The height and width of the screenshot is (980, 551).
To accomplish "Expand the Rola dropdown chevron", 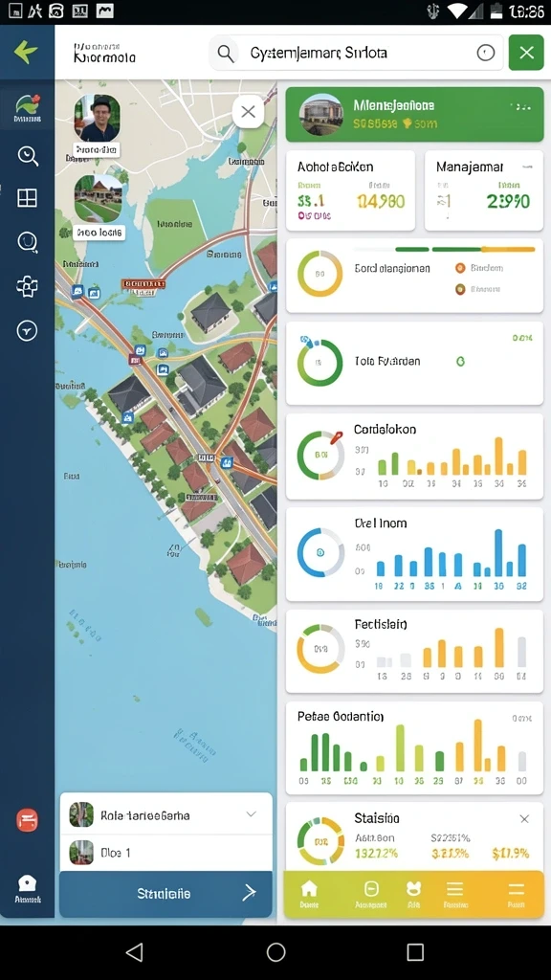I will (x=252, y=814).
